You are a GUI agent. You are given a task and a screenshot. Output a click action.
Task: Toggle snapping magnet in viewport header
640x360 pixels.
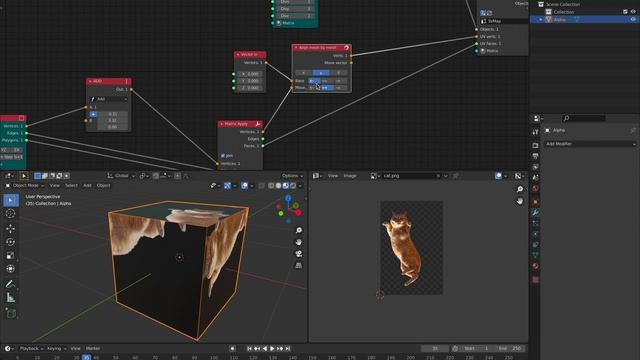click(156, 176)
